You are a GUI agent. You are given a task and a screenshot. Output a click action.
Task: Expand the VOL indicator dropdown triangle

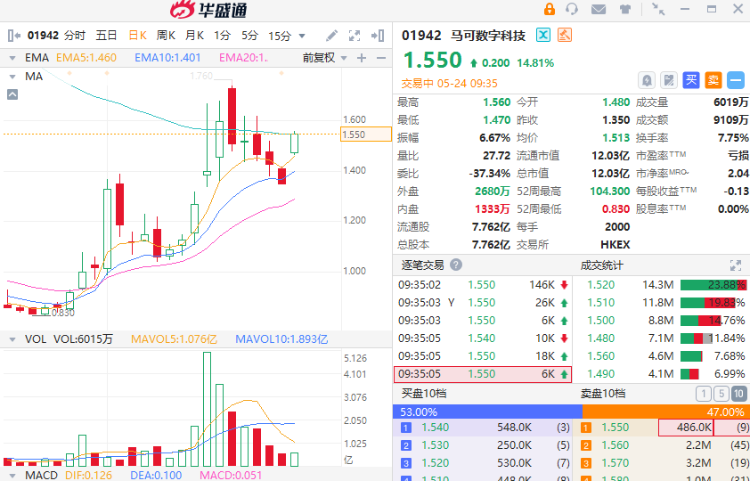point(12,340)
